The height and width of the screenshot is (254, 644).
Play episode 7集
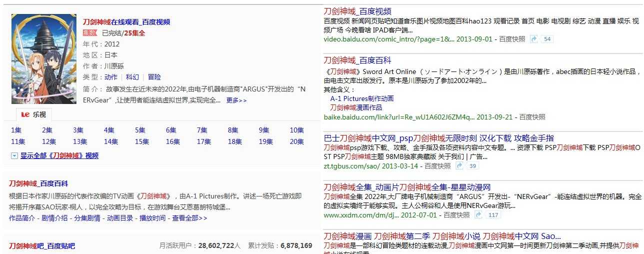click(x=202, y=130)
